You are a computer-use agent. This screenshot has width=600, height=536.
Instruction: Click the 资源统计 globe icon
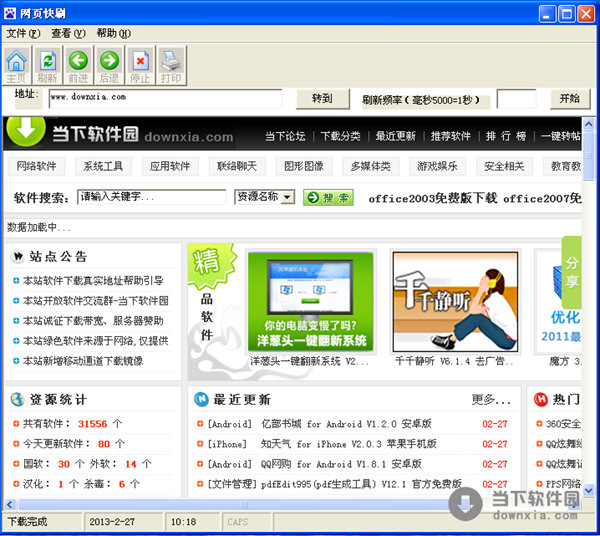[18, 399]
